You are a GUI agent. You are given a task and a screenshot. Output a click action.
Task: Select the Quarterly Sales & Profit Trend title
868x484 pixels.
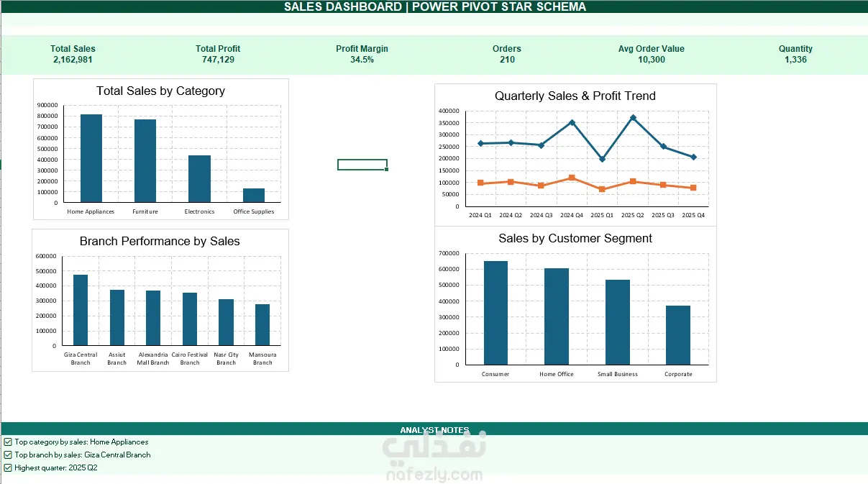pyautogui.click(x=575, y=96)
